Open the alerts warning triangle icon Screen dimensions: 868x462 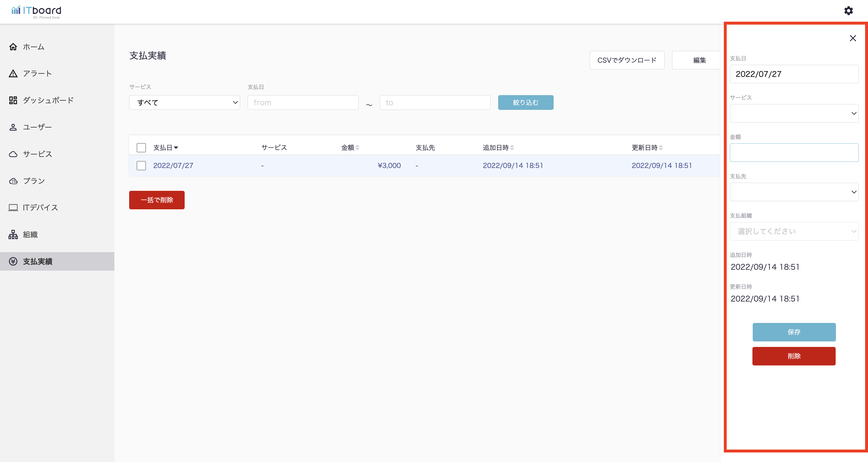[x=13, y=73]
